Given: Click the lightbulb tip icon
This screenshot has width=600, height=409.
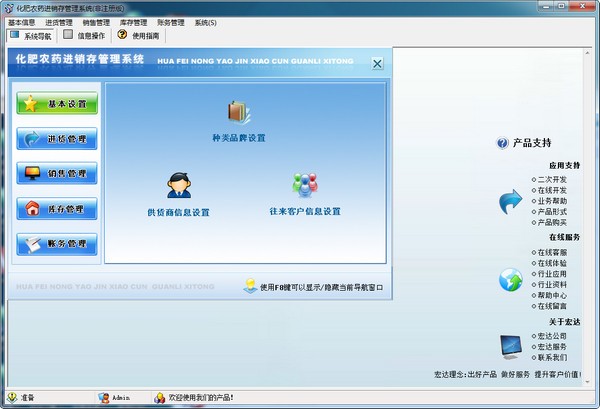Looking at the screenshot, I should tap(250, 286).
